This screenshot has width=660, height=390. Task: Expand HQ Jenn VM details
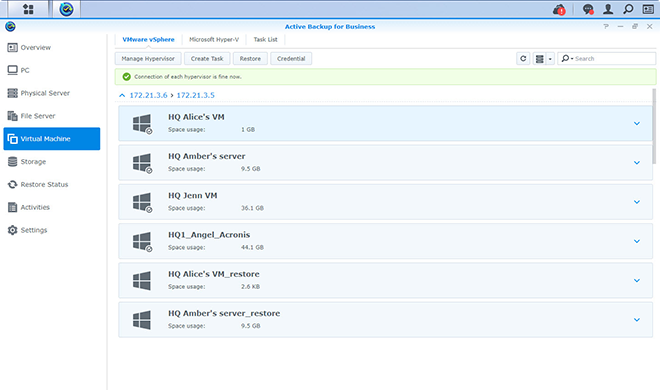pyautogui.click(x=637, y=202)
